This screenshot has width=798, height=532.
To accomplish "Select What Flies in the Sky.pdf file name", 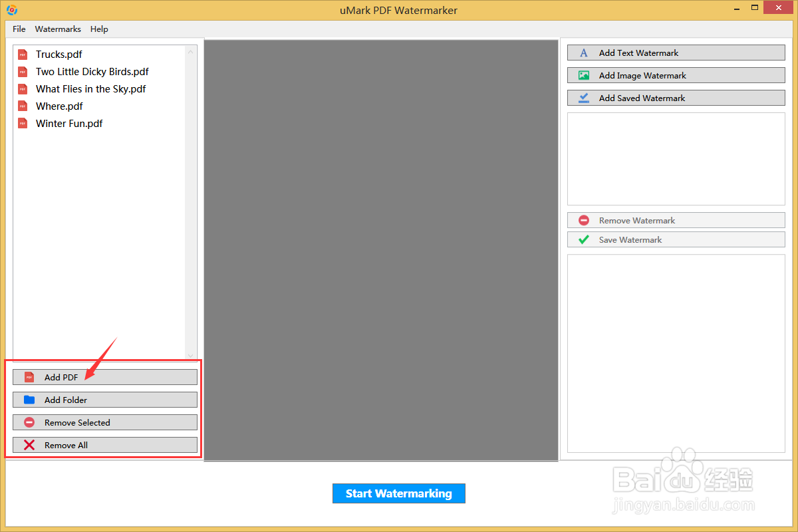I will point(91,89).
